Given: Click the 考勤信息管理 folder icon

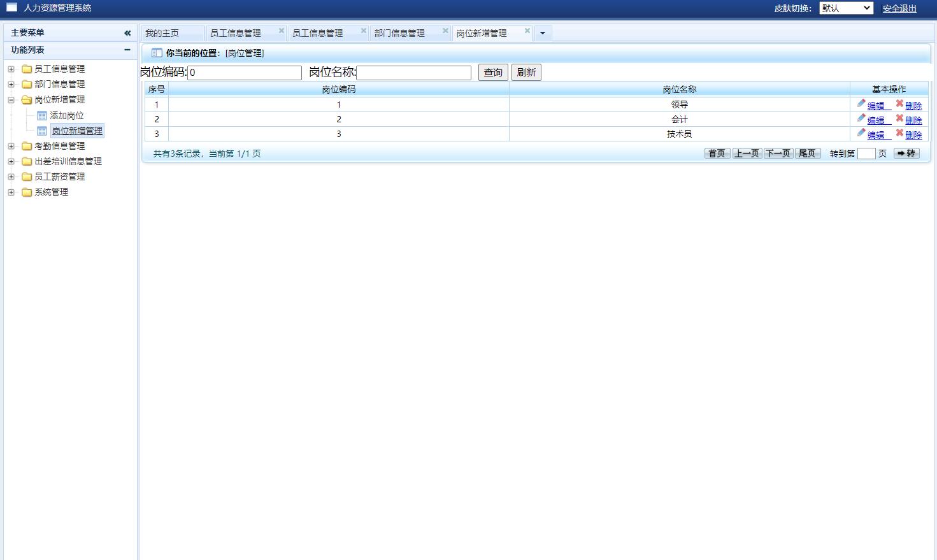Looking at the screenshot, I should point(27,146).
